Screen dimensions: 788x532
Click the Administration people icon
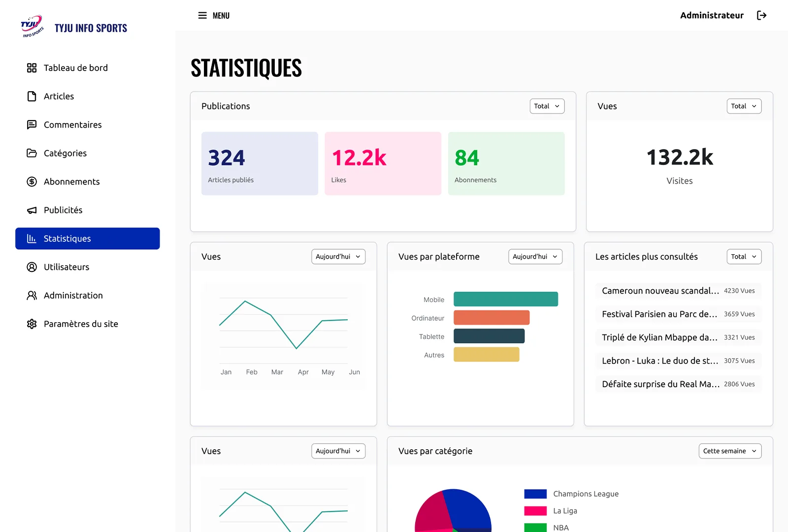32,296
